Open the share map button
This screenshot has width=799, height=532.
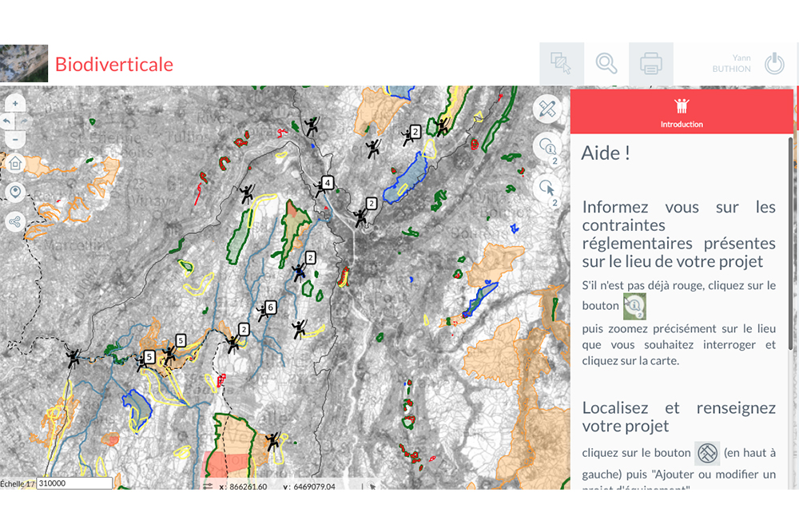coord(15,221)
